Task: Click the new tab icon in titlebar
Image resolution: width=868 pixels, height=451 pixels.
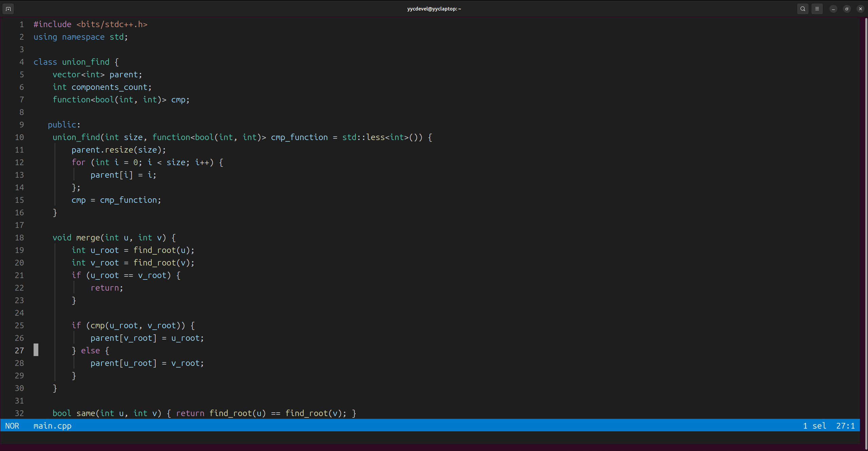Action: pyautogui.click(x=8, y=9)
